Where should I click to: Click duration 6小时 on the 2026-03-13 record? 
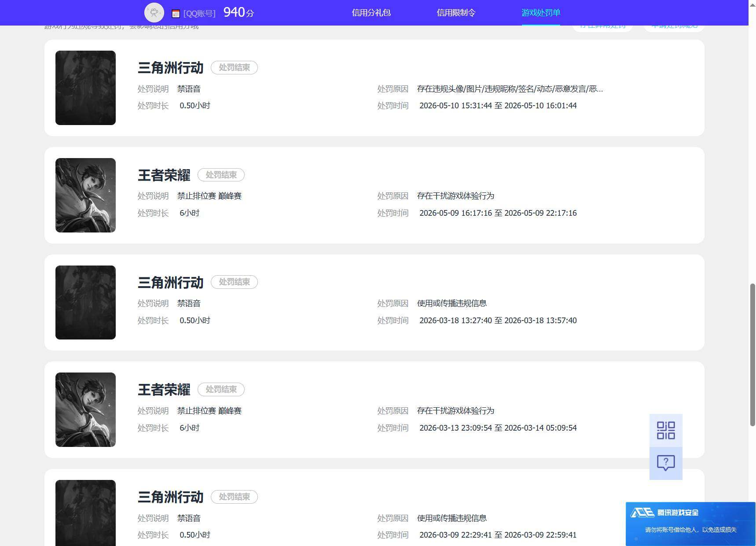(190, 428)
